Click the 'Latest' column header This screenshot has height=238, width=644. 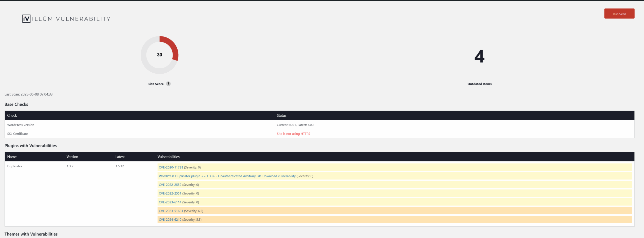coord(120,157)
